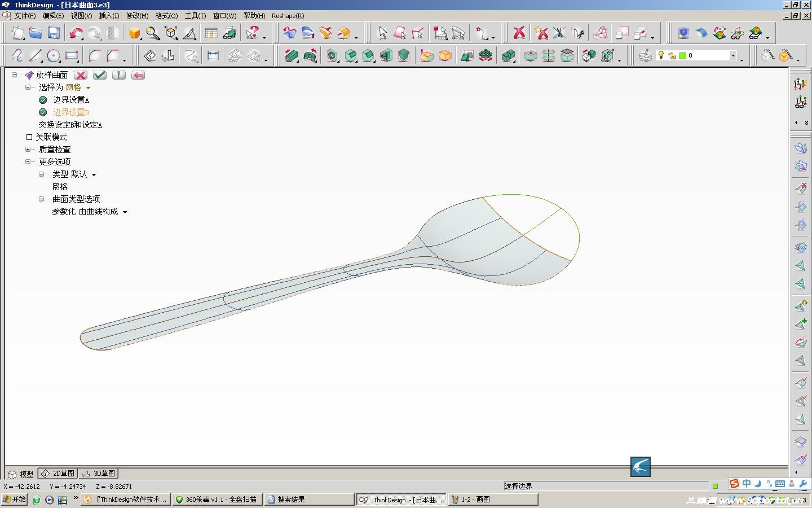Viewport: 812px width, 508px height.
Task: Expand the 质量检查 node
Action: coord(28,149)
